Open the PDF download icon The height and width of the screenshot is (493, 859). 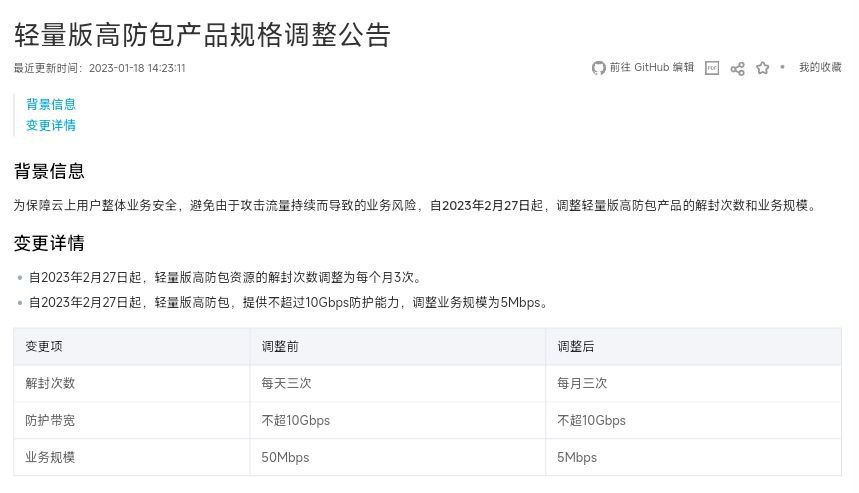pos(712,68)
